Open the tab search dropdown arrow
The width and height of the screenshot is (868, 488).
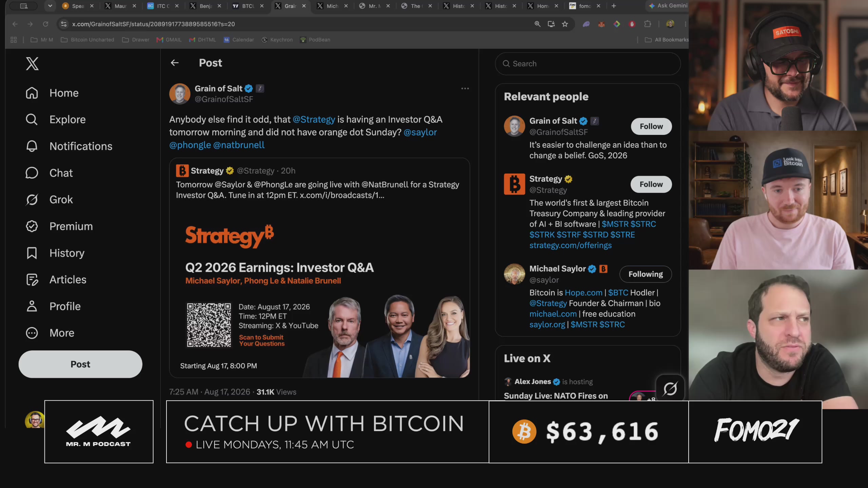coord(50,6)
